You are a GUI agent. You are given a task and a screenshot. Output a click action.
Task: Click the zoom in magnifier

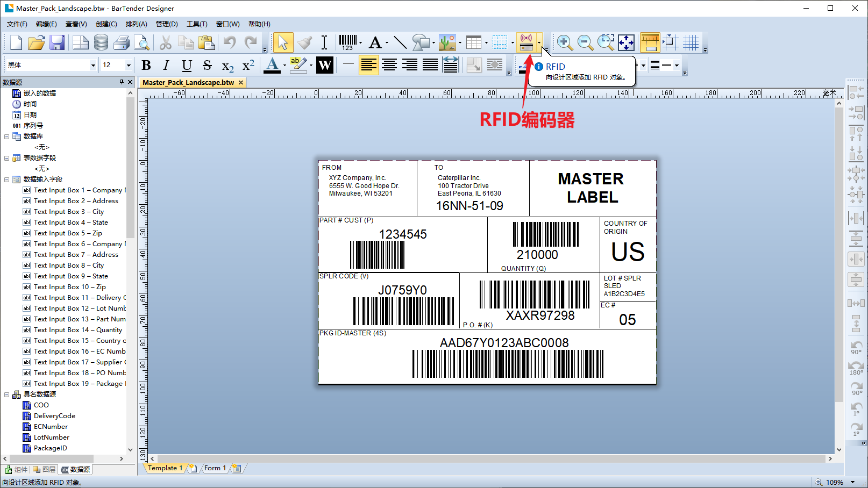[564, 42]
